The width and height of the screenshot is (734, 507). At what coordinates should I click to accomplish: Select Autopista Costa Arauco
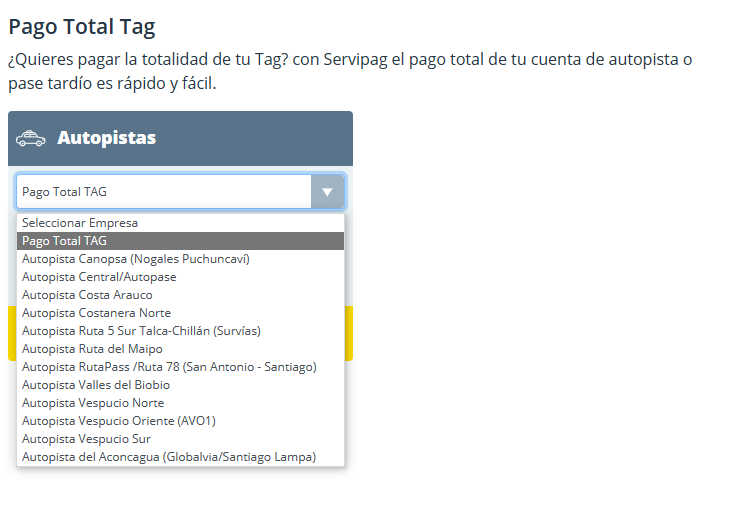pyautogui.click(x=88, y=295)
